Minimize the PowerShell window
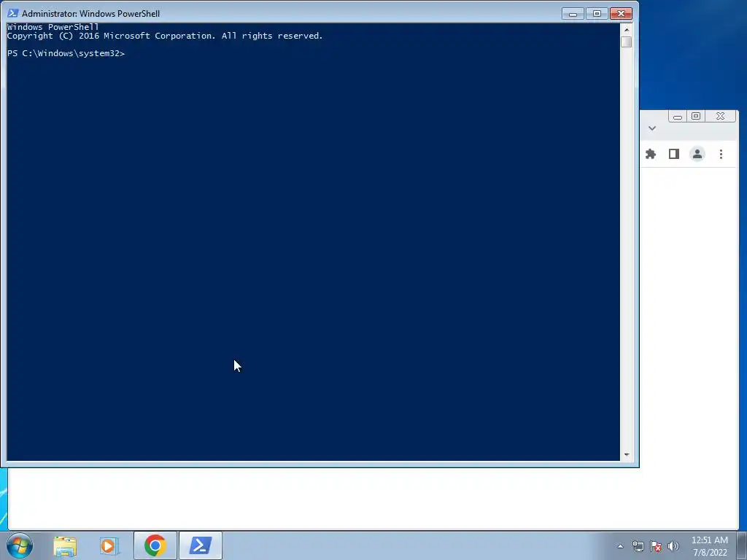Screen dimensions: 747x560 (573, 14)
